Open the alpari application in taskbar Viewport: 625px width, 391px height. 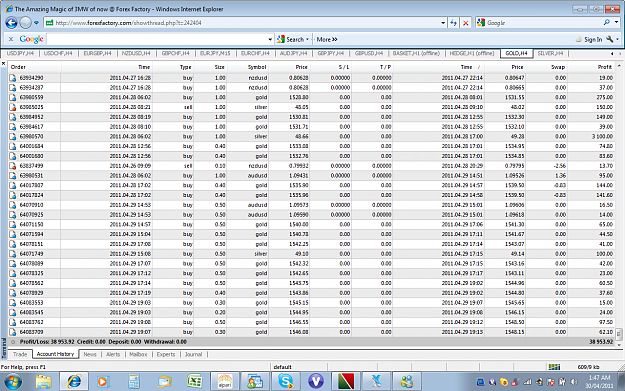pyautogui.click(x=225, y=381)
